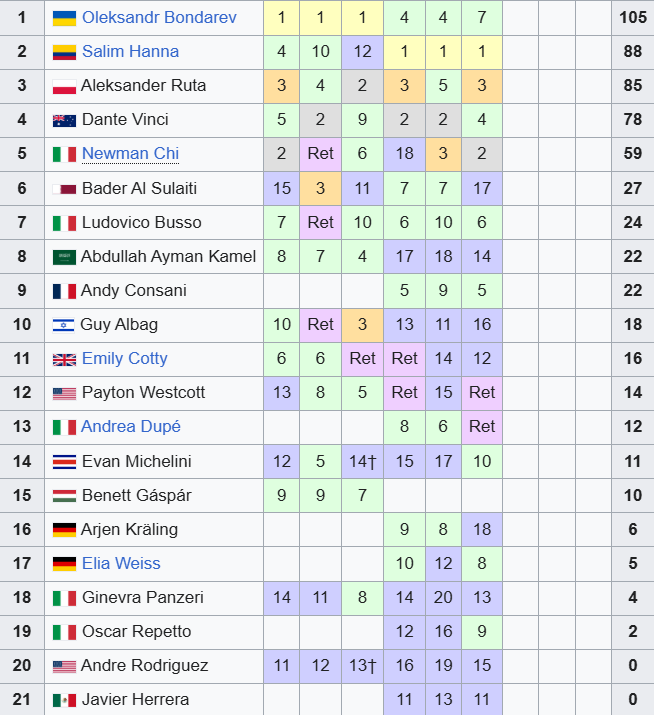Select the 14† result in Evan Michelini's row
This screenshot has width=654, height=715.
pos(362,461)
